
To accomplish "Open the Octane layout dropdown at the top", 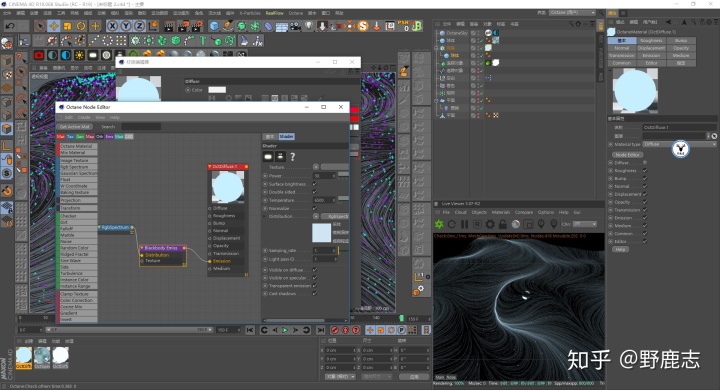I will point(572,13).
